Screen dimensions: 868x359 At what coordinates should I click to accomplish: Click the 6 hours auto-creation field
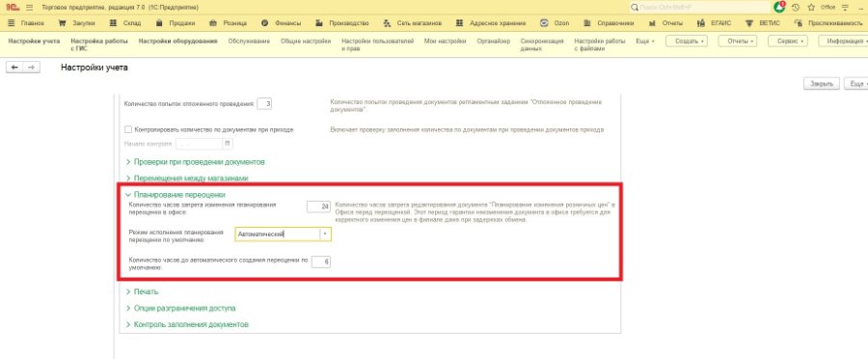[x=321, y=262]
